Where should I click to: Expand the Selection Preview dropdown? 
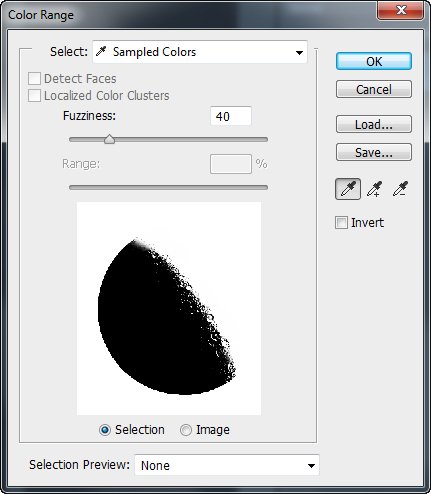tap(227, 465)
